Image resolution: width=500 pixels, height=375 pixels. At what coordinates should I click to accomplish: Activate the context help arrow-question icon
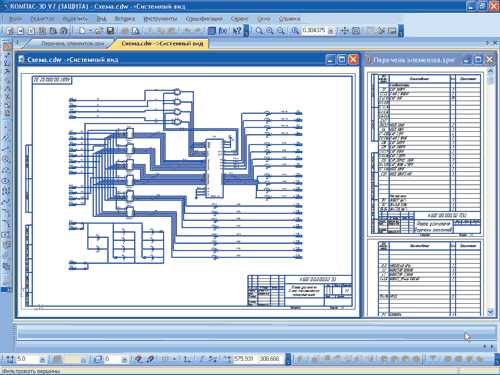(237, 31)
